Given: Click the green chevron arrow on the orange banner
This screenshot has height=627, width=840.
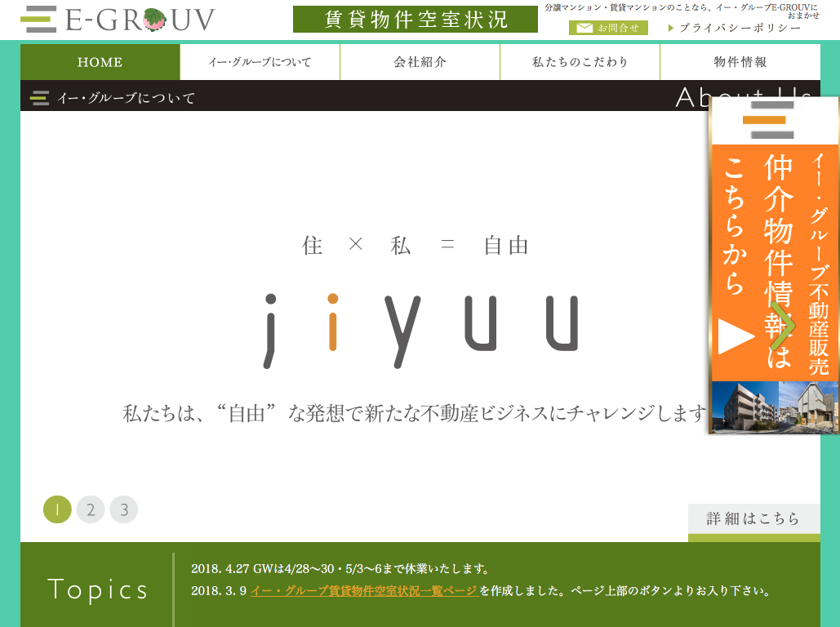Looking at the screenshot, I should click(781, 326).
